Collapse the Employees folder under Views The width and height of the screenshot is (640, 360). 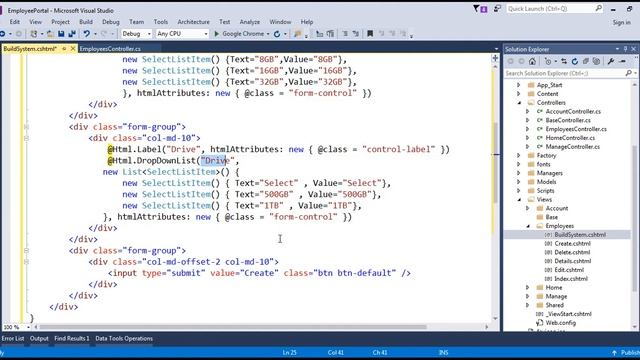[x=528, y=226]
